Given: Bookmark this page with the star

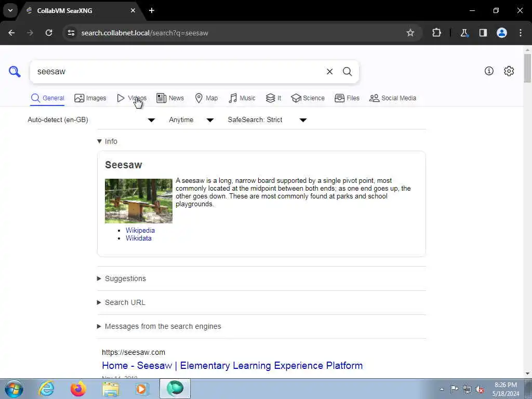Looking at the screenshot, I should 410,33.
